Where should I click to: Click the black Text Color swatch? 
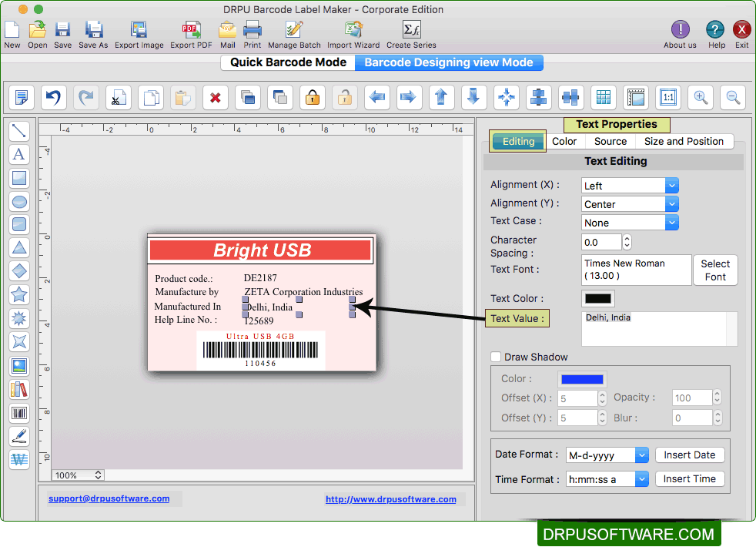pyautogui.click(x=598, y=299)
